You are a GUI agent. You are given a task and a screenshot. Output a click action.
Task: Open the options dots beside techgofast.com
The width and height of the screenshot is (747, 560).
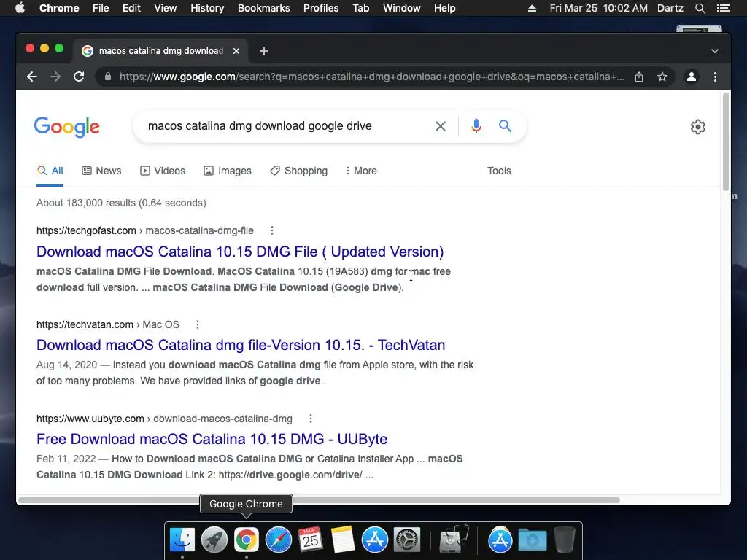point(272,230)
